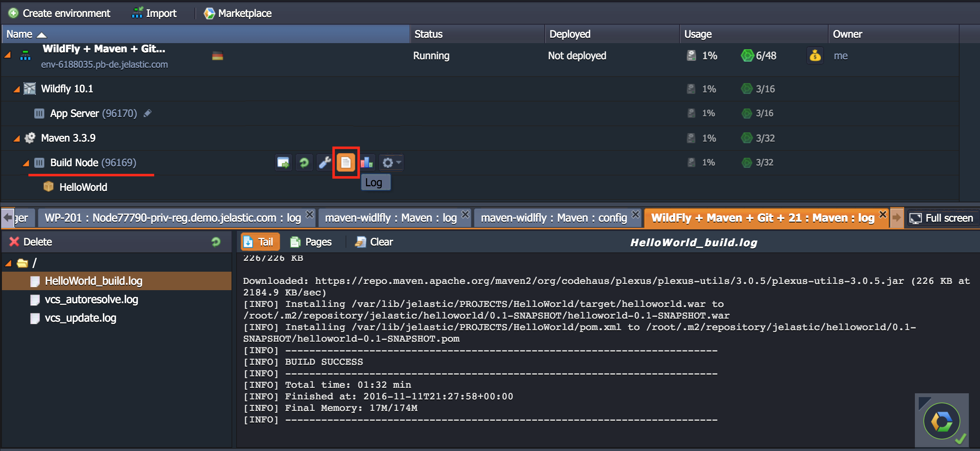Click the owner billing money bag icon

(815, 56)
